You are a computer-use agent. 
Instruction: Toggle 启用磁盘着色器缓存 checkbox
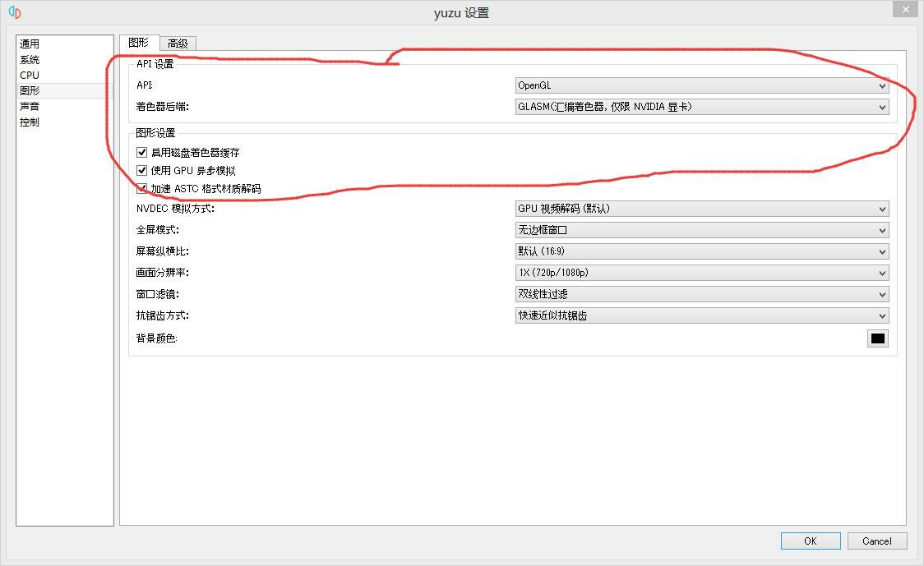point(142,153)
